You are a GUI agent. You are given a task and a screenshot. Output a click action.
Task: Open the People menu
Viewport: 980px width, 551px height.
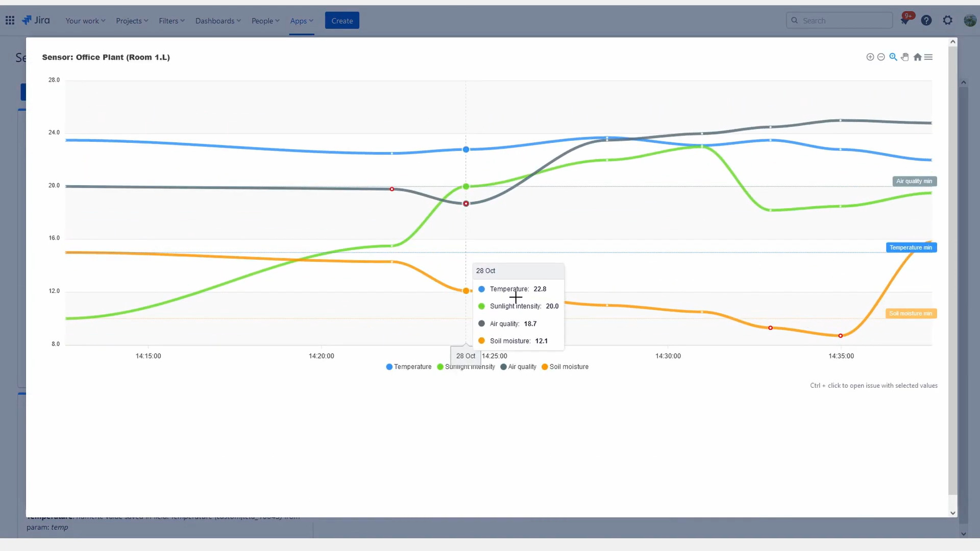(x=265, y=21)
